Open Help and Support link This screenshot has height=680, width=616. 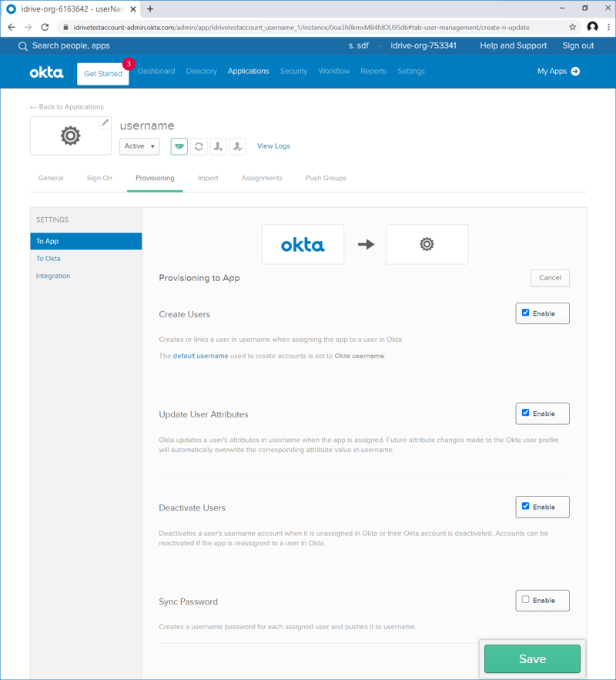click(x=514, y=45)
